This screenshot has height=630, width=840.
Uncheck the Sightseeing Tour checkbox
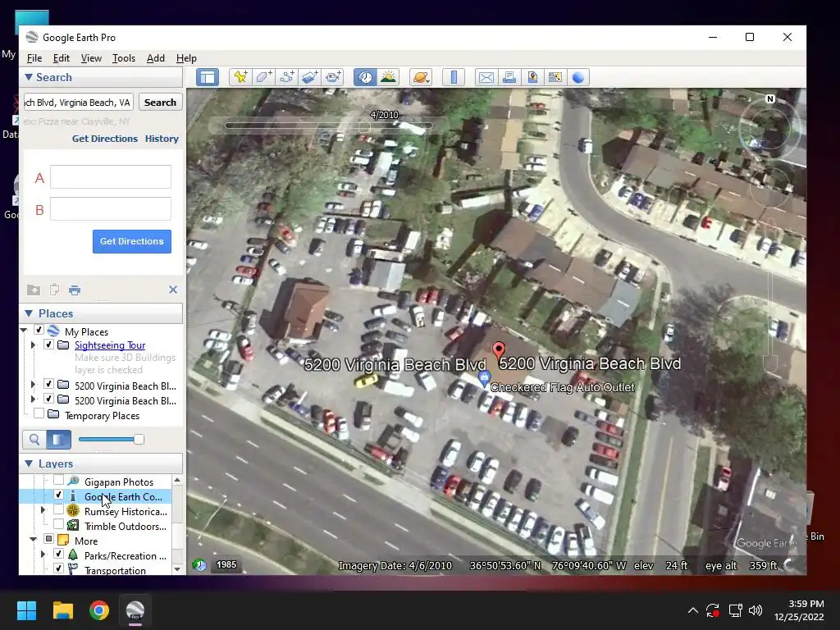pos(48,345)
